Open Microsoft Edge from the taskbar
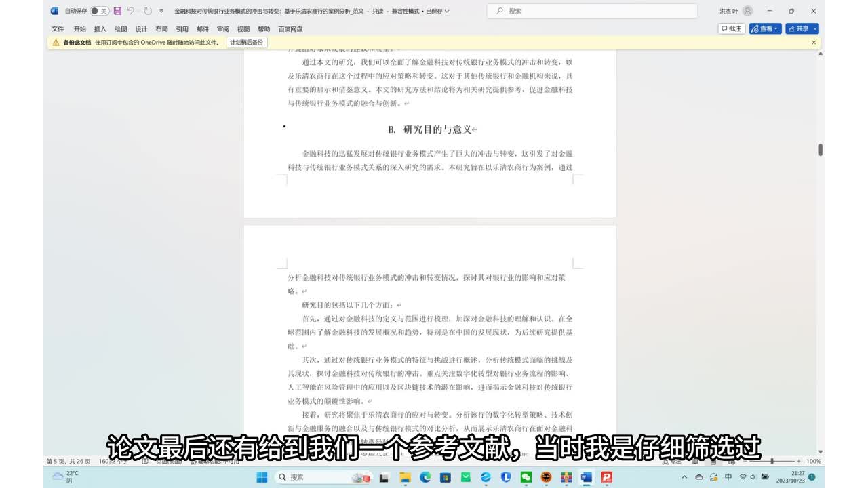Image resolution: width=868 pixels, height=488 pixels. [425, 477]
